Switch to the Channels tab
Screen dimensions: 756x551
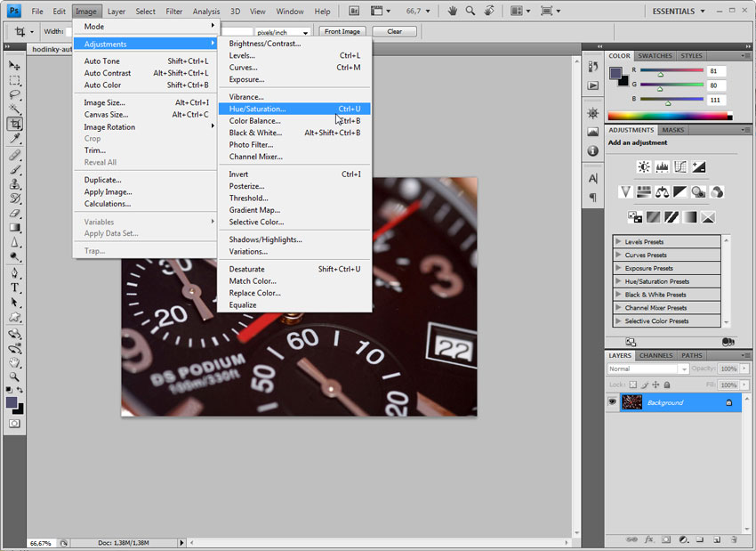pos(656,355)
